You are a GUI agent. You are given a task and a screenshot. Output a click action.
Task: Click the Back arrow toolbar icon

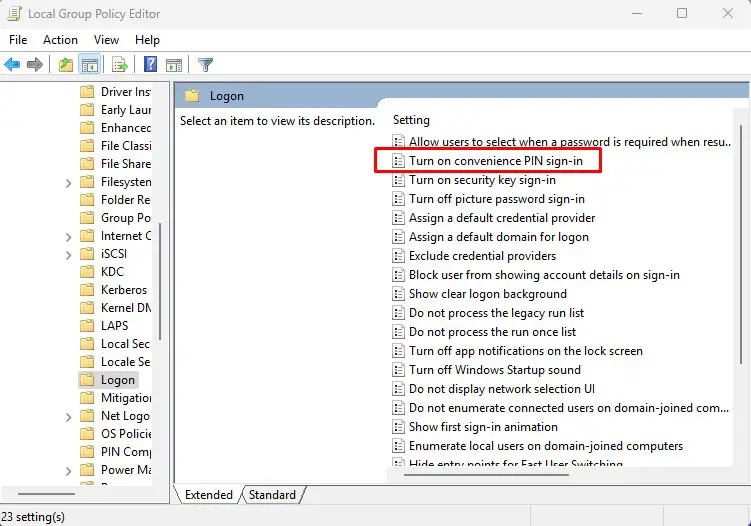[x=12, y=64]
